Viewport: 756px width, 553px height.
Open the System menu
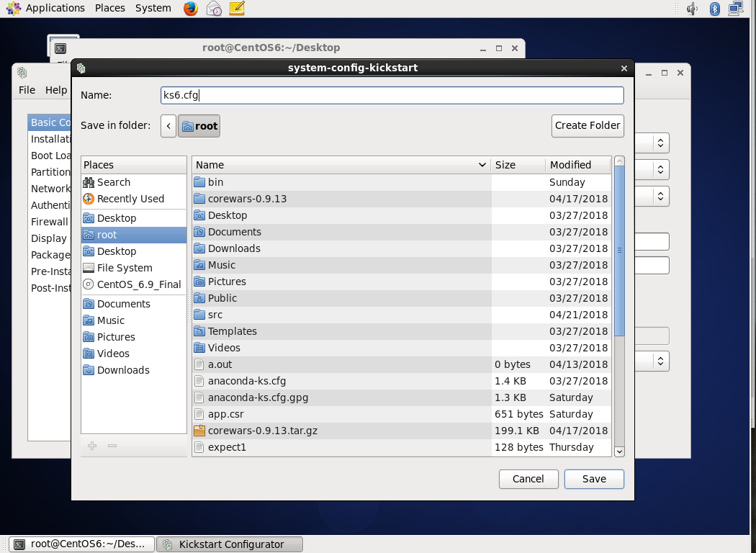(153, 8)
